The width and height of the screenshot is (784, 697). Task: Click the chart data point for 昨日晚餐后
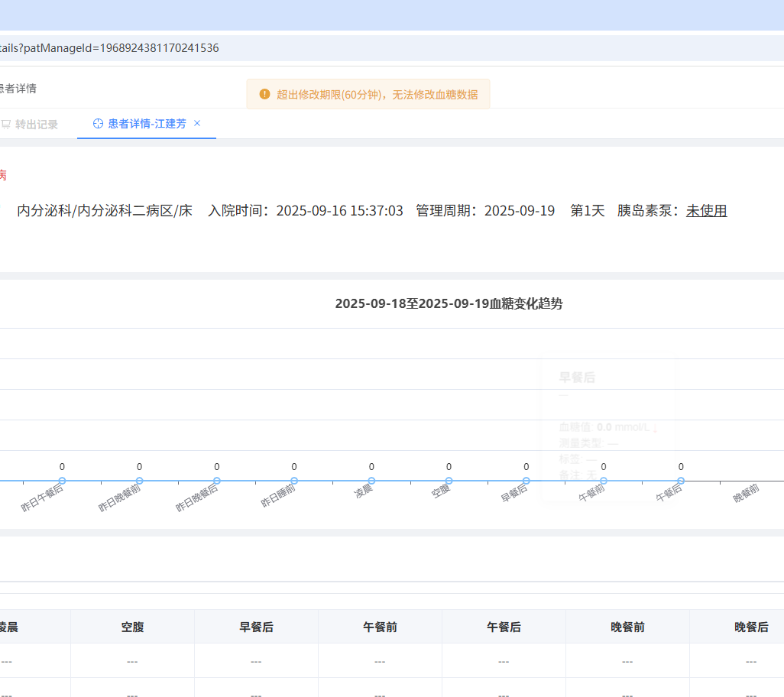click(217, 481)
